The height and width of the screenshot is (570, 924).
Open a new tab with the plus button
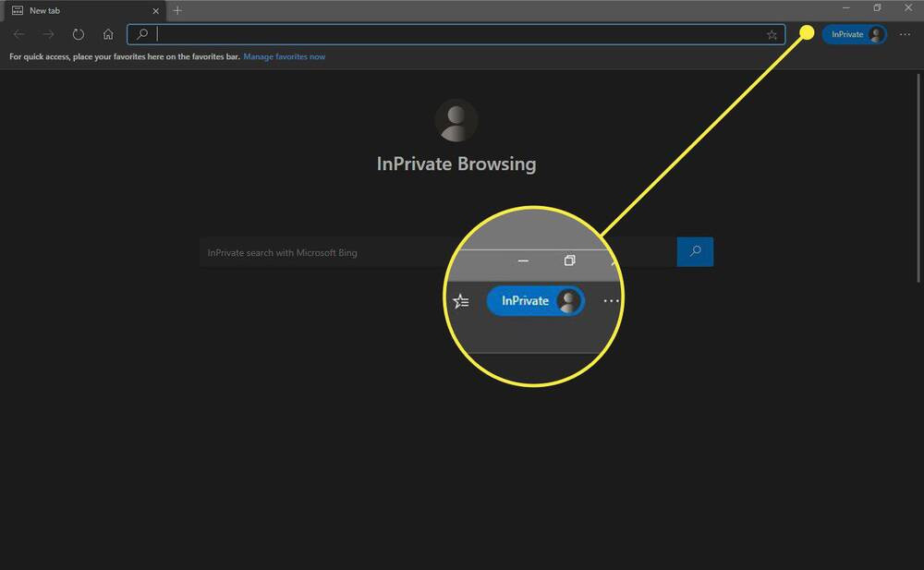point(176,10)
